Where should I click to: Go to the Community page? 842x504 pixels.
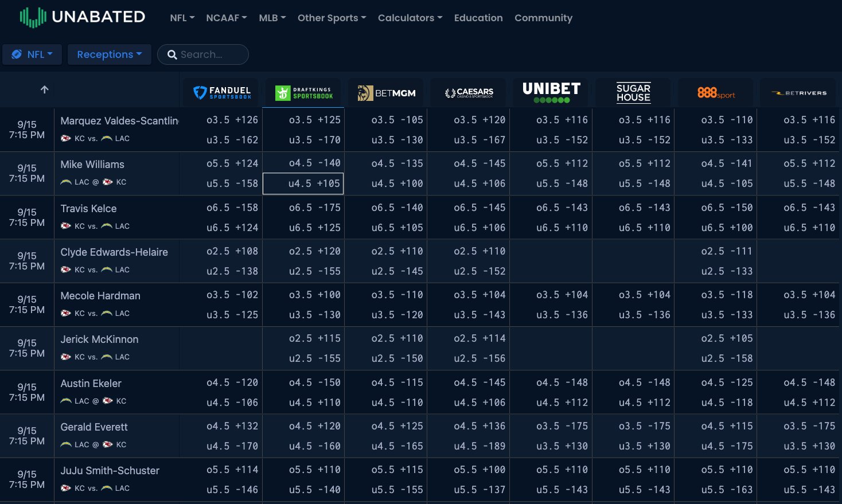543,18
